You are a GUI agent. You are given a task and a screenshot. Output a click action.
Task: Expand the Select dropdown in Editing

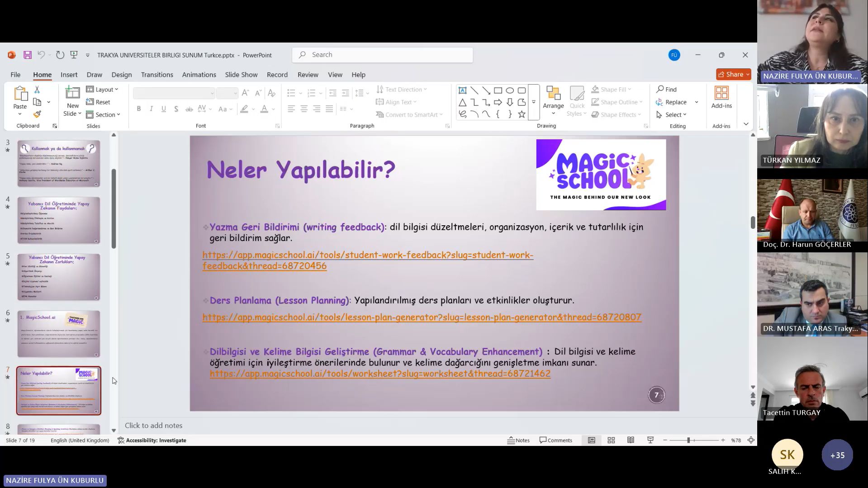point(672,115)
